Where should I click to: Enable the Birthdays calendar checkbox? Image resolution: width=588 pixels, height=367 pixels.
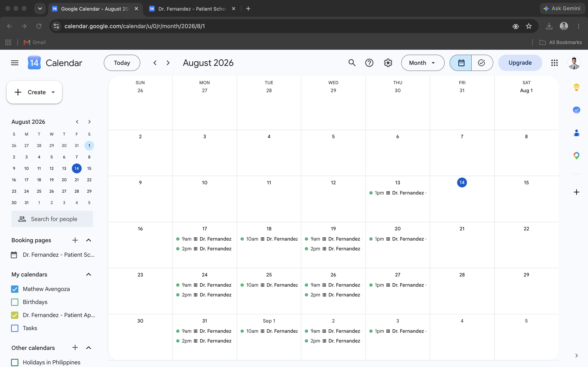[x=15, y=302]
